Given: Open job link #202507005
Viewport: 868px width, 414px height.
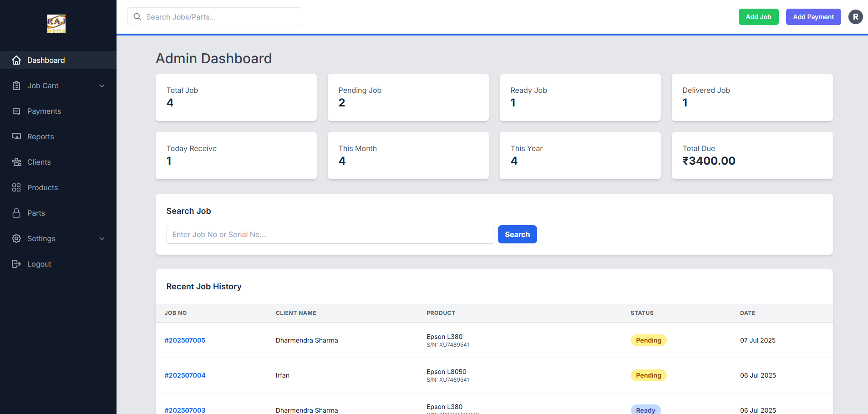Looking at the screenshot, I should 185,340.
